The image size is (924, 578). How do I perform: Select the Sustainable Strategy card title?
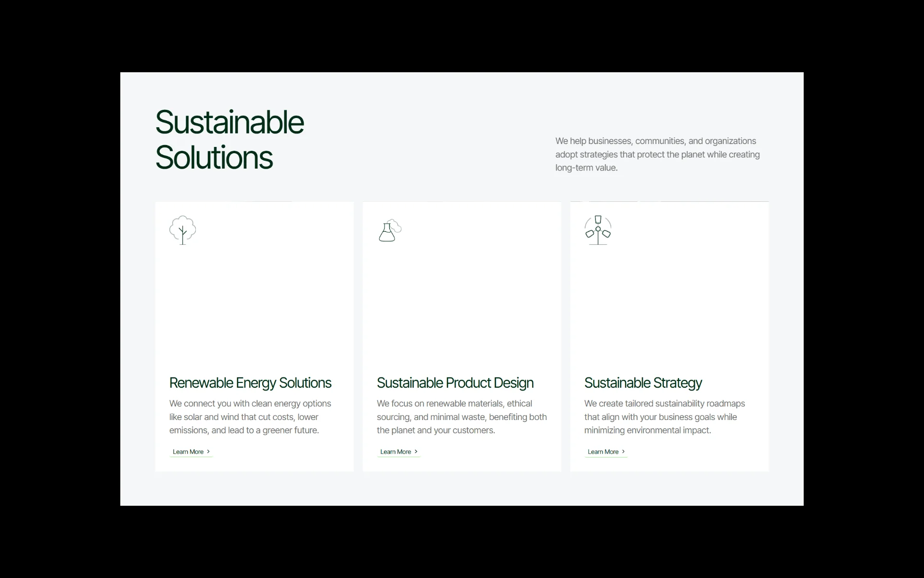643,383
